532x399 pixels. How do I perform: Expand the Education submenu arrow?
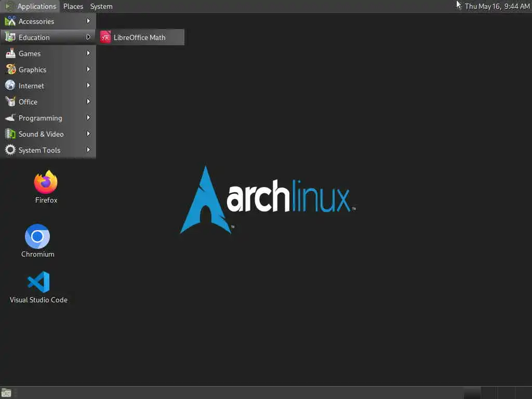tap(88, 37)
